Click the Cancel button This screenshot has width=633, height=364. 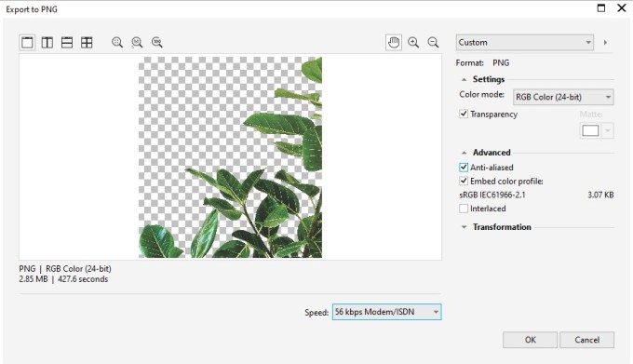click(x=587, y=340)
